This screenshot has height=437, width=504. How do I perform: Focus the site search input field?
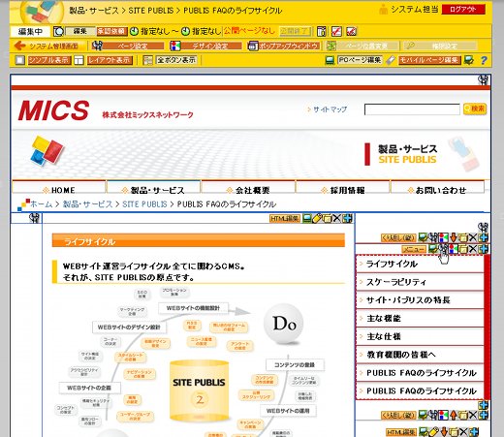[412, 109]
